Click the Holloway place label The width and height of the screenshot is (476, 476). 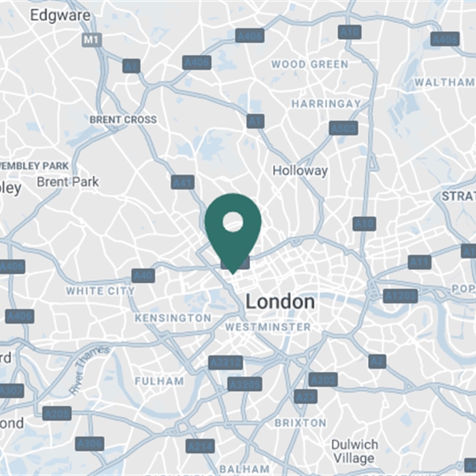[x=300, y=171]
